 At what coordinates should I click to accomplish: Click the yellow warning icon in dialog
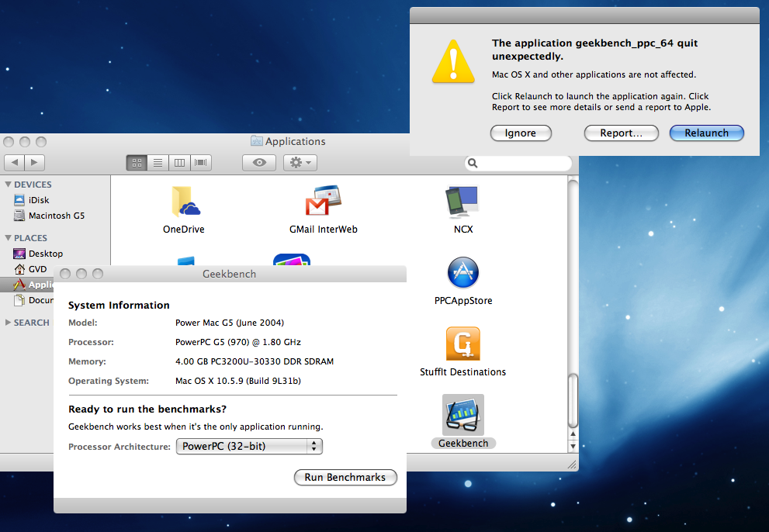(453, 62)
